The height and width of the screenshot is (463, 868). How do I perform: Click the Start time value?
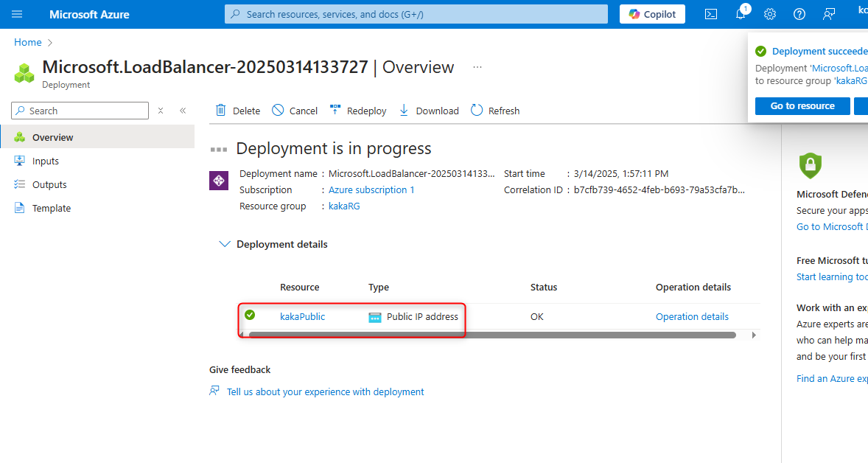pos(621,174)
